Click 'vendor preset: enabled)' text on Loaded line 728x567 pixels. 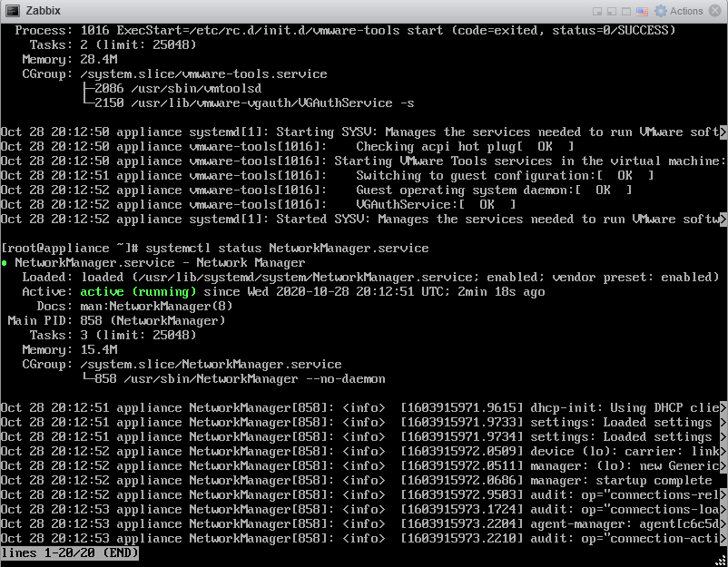pos(635,278)
